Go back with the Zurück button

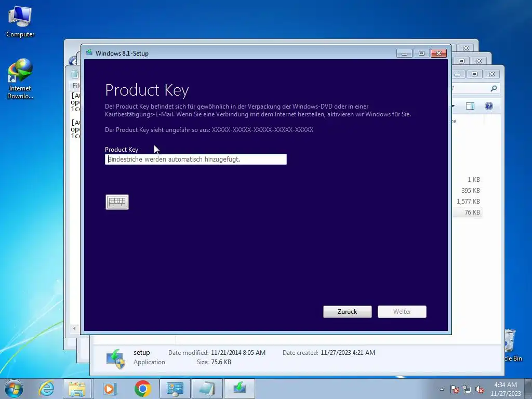point(348,312)
